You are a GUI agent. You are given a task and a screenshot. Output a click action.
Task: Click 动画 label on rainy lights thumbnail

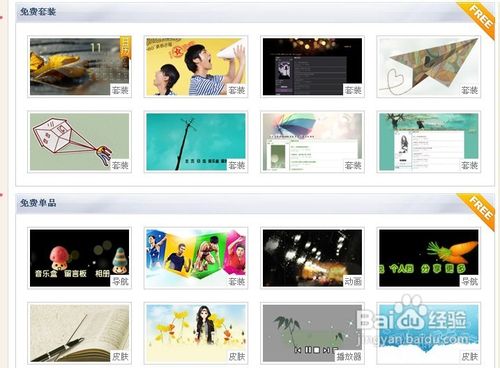[353, 281]
